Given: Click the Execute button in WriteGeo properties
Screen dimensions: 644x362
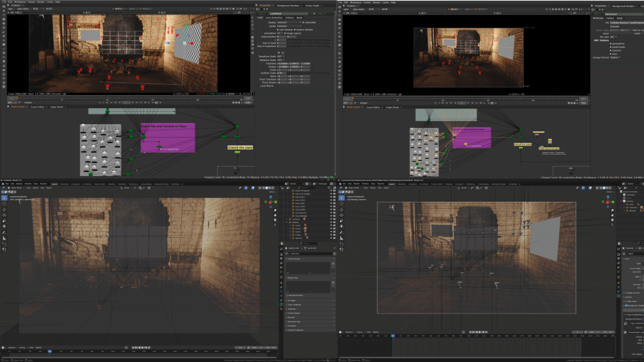Looking at the screenshot, I should point(614,26).
